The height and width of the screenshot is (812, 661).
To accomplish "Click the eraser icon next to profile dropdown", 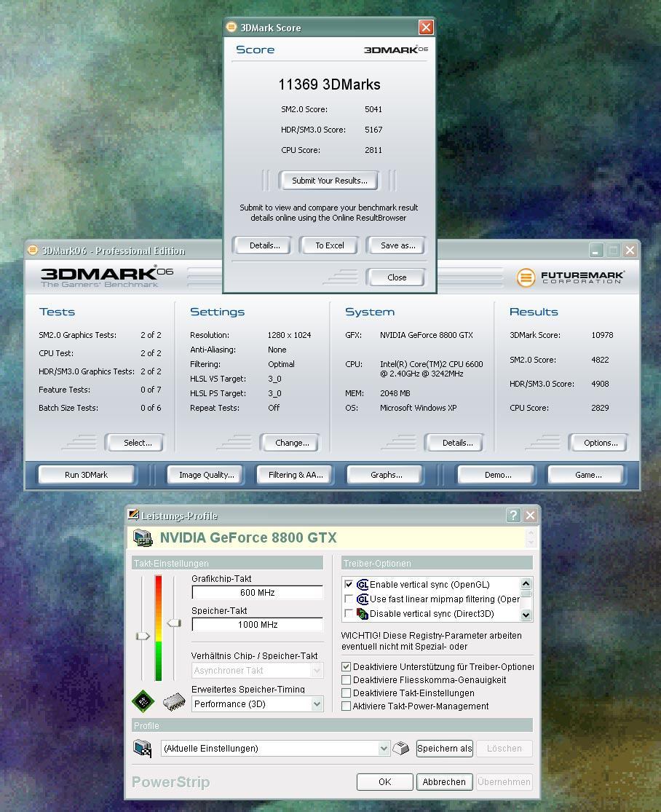I will (400, 748).
